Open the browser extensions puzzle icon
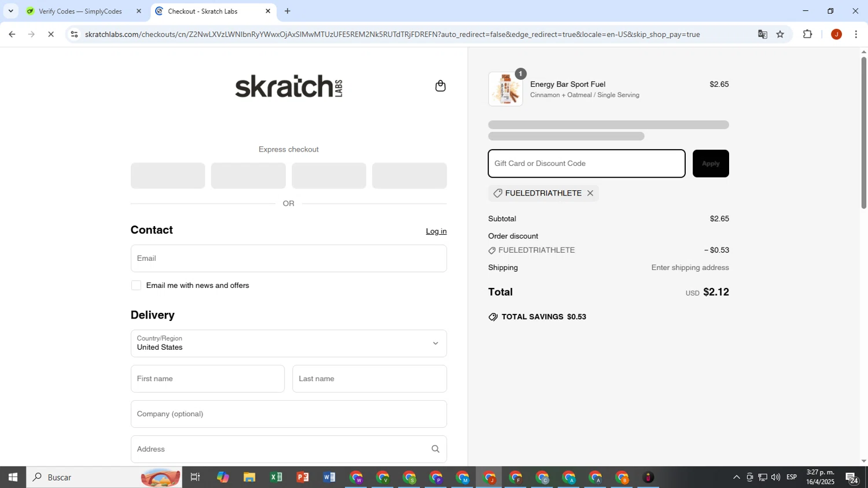Screen dimensions: 868x488 pos(808,35)
